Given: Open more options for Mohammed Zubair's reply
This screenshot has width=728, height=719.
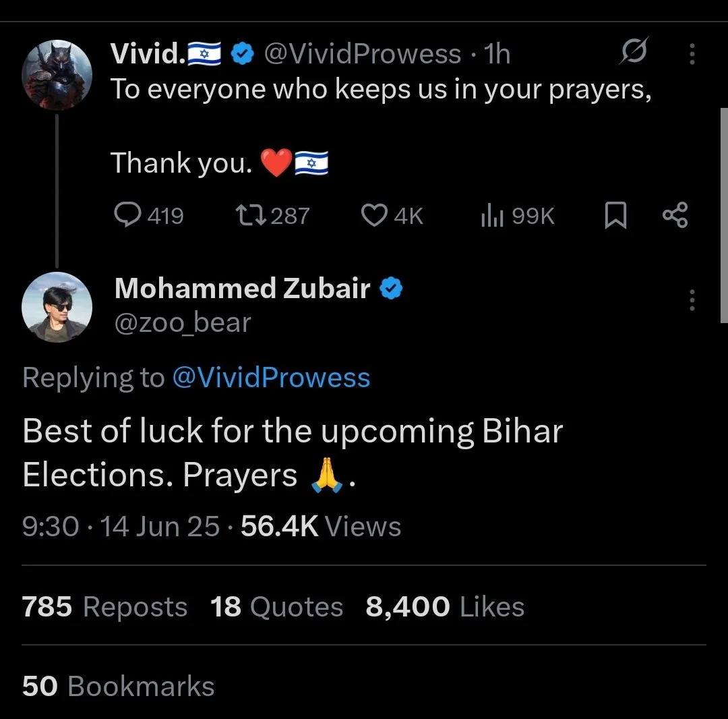Looking at the screenshot, I should coord(692,299).
